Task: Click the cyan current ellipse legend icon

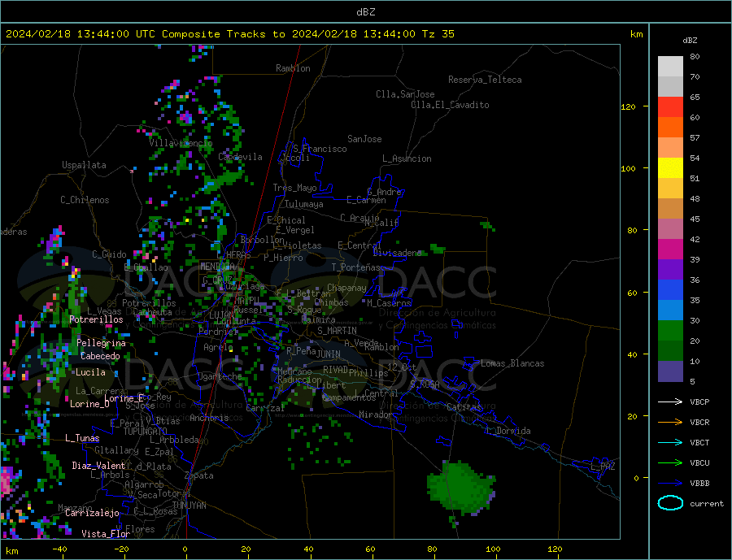Action: tap(670, 503)
